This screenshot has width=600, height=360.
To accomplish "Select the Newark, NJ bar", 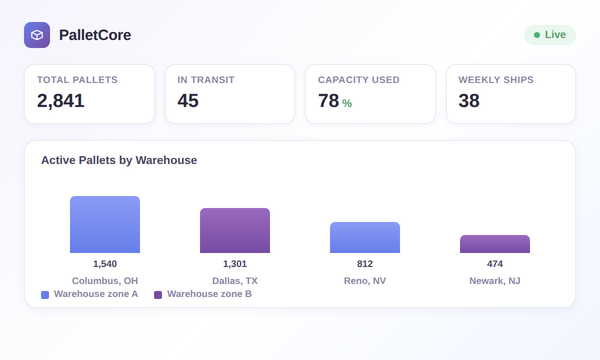I will 495,244.
